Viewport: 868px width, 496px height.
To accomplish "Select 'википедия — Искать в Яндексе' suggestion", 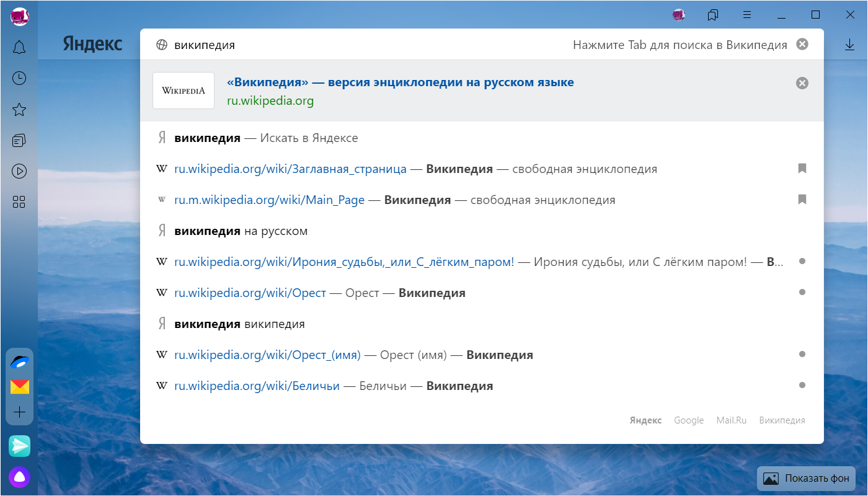I will click(x=482, y=138).
